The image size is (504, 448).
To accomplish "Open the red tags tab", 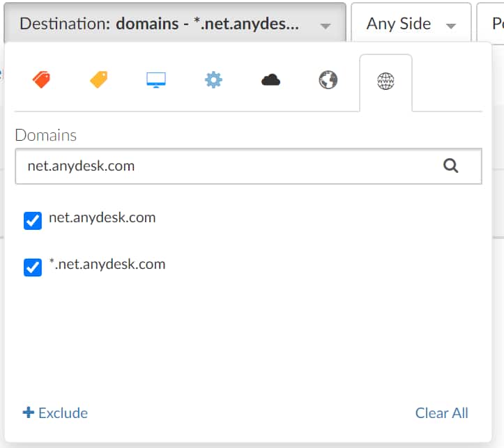I will 41,80.
